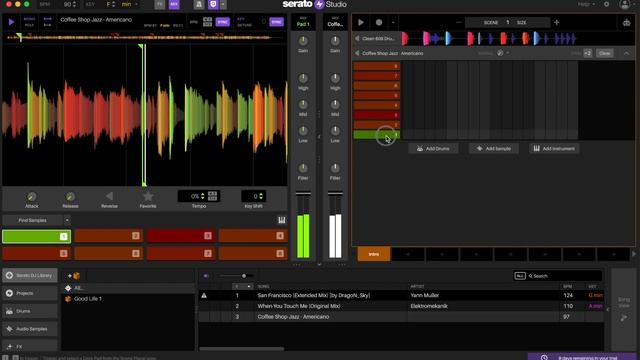
Task: Toggle the purple MIX button in top bar
Action: click(174, 4)
